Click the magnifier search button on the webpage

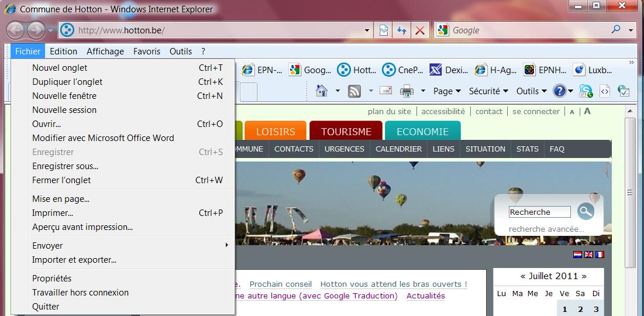click(x=585, y=211)
